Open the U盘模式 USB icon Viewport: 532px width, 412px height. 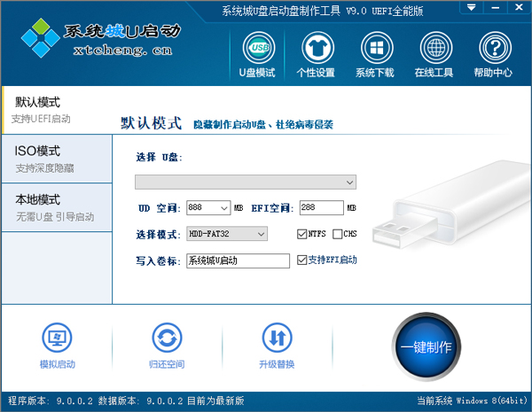(x=259, y=48)
